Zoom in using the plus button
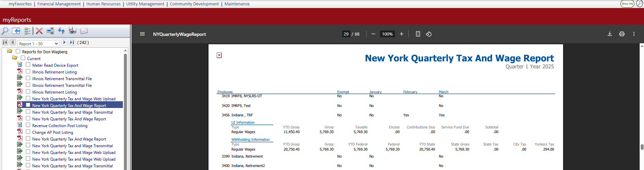Screen dimensions: 644x170 (401, 34)
